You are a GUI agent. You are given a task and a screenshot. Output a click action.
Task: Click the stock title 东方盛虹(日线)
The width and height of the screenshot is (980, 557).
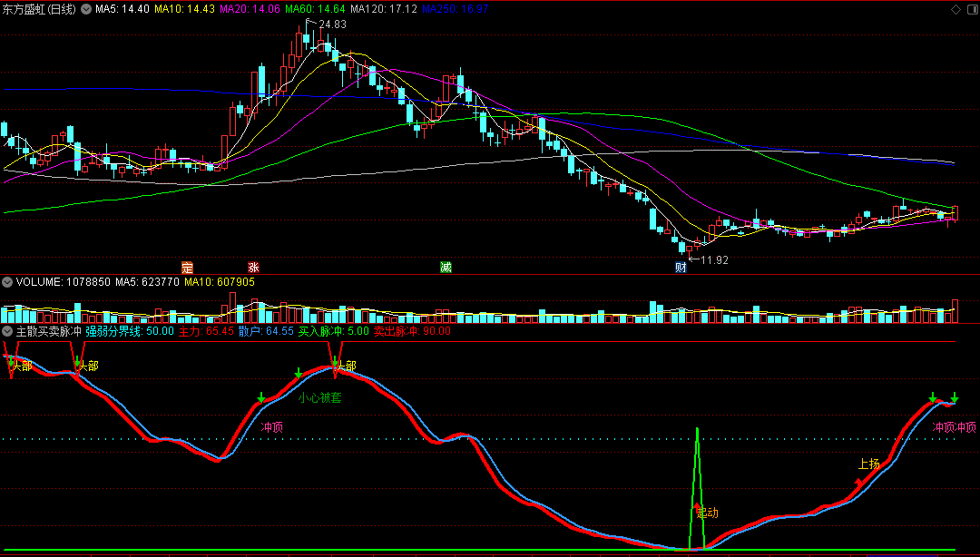tap(39, 9)
